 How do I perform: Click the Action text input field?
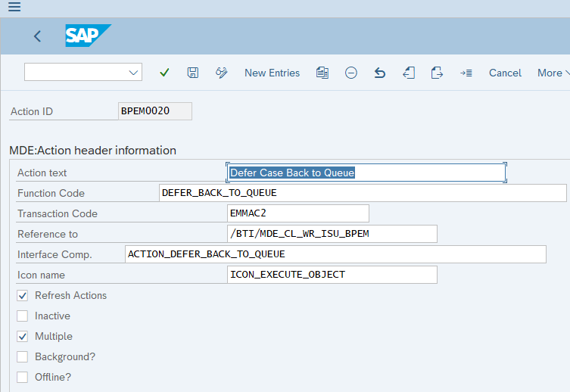[x=366, y=173]
